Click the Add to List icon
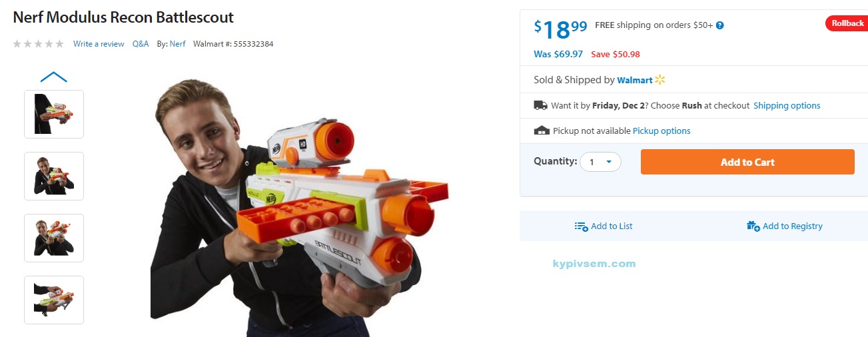Viewport: 868px width, 337px height. click(581, 226)
